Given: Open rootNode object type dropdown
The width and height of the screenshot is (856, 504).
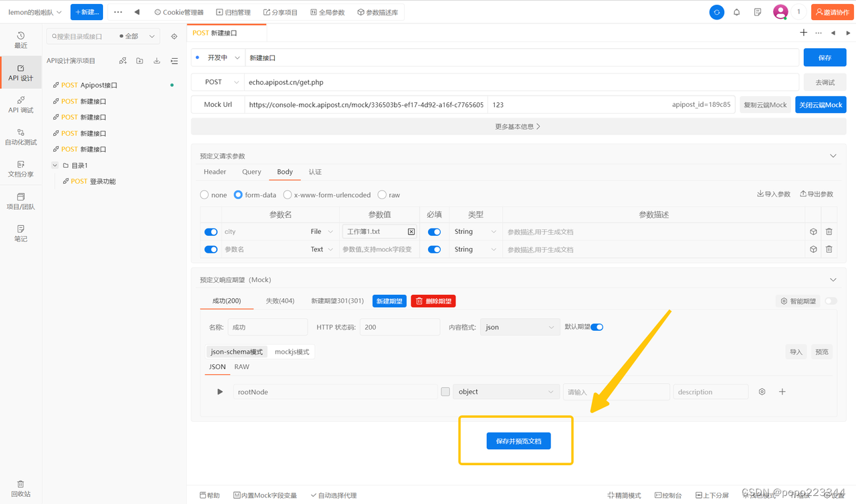Looking at the screenshot, I should 506,392.
